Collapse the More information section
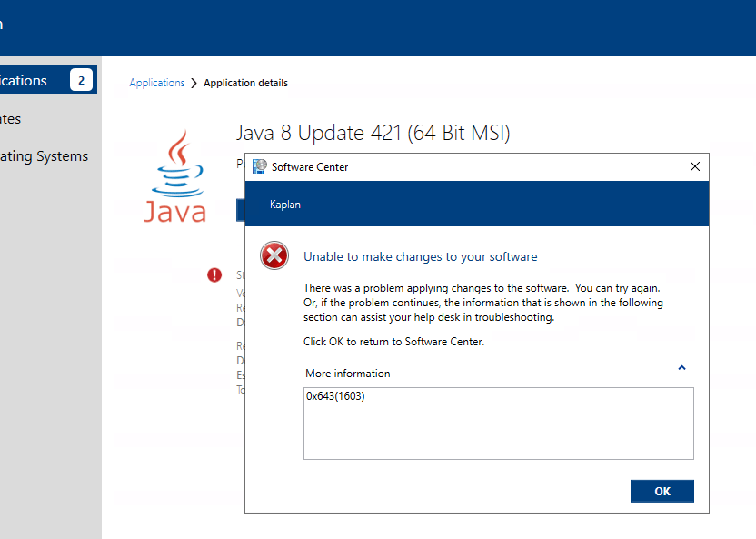Viewport: 756px width, 539px height. tap(681, 368)
